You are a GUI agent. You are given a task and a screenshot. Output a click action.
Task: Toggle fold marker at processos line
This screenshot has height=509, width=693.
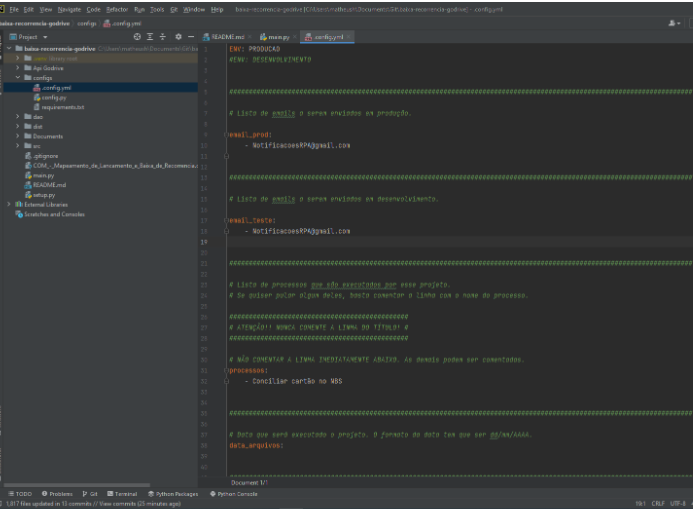pos(226,371)
